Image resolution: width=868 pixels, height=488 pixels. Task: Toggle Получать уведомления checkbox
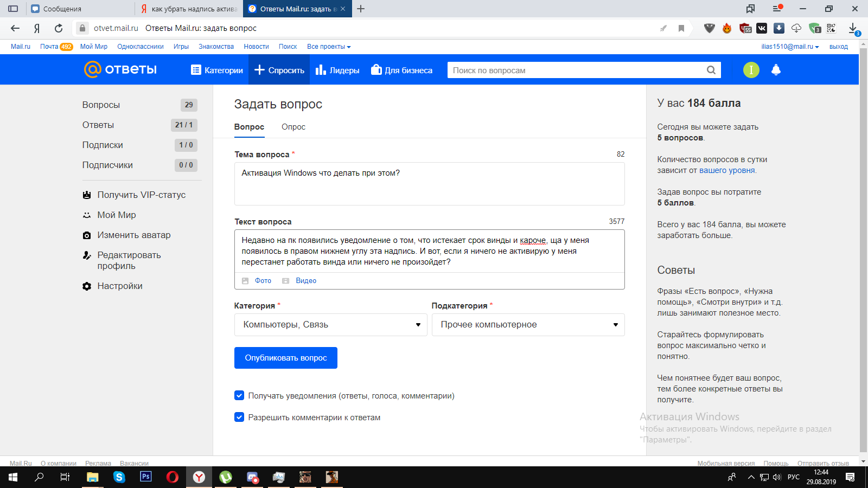click(239, 395)
